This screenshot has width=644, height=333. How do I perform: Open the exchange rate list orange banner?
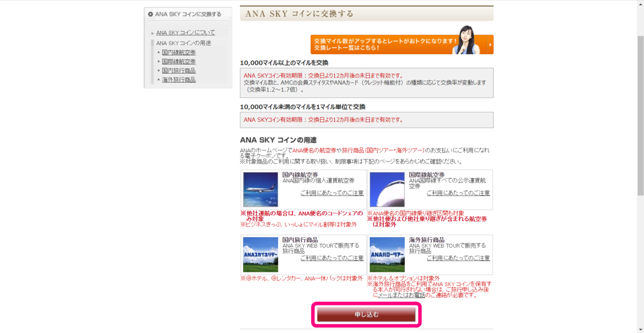[401, 45]
